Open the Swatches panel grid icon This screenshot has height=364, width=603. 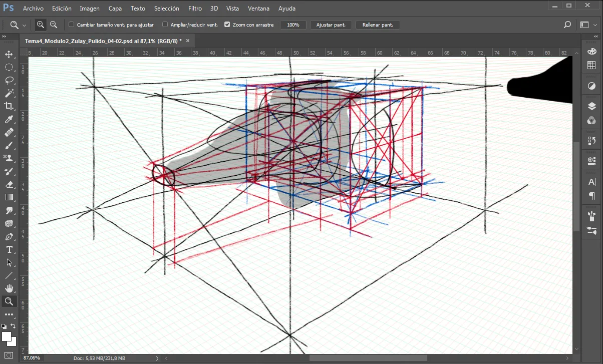pyautogui.click(x=591, y=66)
